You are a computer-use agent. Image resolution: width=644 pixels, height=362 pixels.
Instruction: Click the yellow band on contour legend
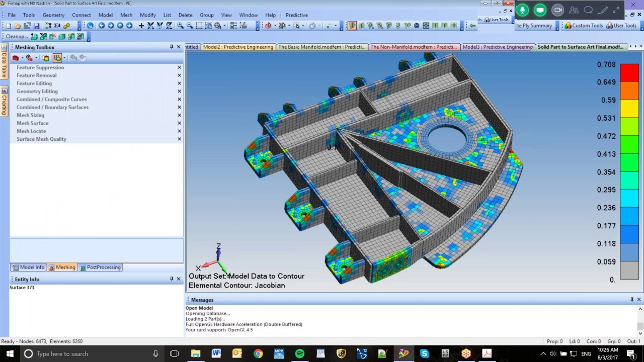pyautogui.click(x=629, y=109)
